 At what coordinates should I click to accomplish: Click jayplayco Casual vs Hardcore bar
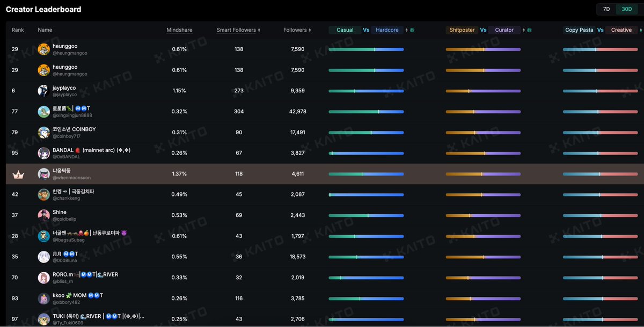(x=366, y=91)
